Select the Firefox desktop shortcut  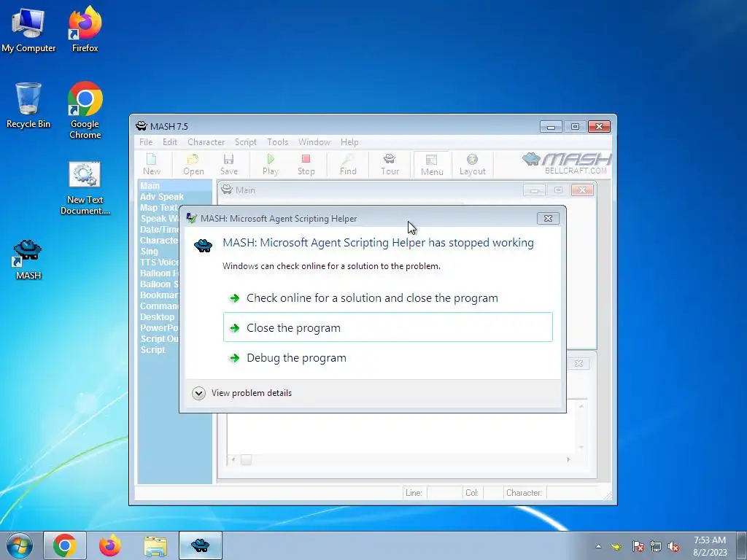pyautogui.click(x=85, y=30)
